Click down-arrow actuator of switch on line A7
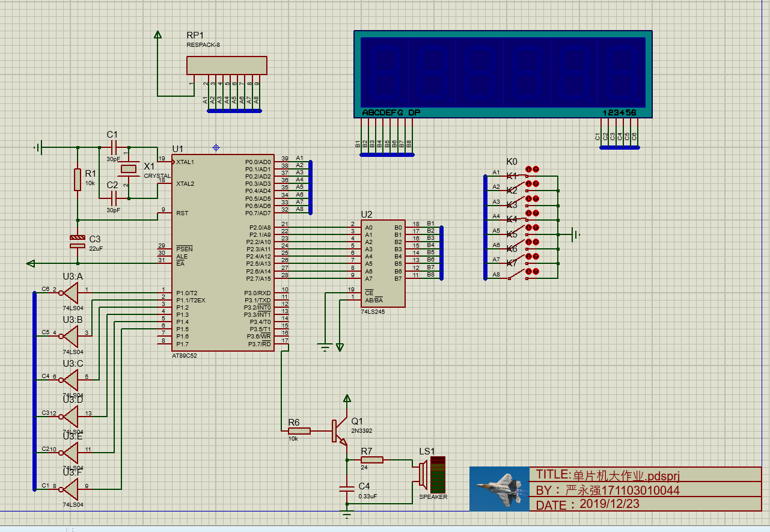This screenshot has height=532, width=770. click(529, 257)
